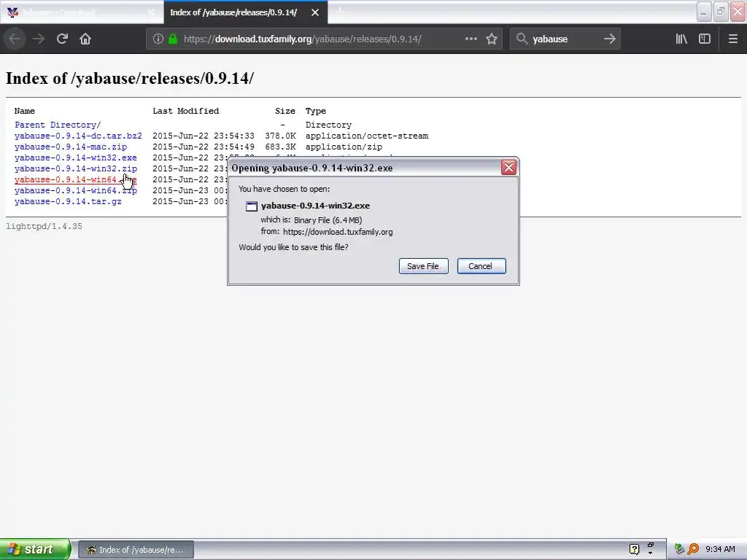Open the page actions three-dot menu
The width and height of the screenshot is (747, 560).
tap(471, 39)
